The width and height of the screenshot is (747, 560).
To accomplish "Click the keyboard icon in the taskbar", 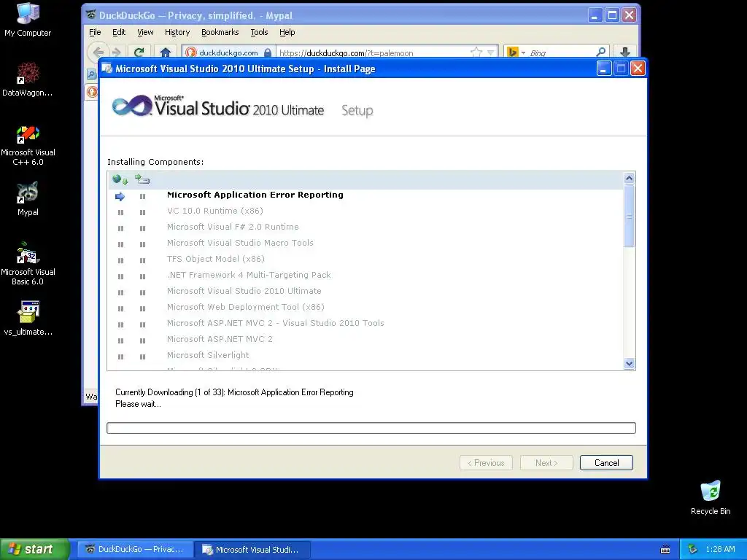I will click(665, 550).
